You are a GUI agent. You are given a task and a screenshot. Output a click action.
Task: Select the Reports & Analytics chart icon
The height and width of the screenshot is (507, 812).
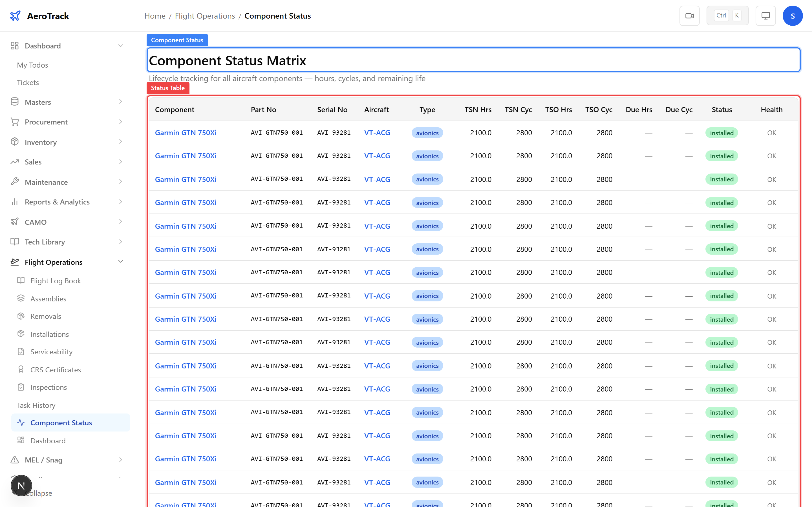click(x=14, y=201)
